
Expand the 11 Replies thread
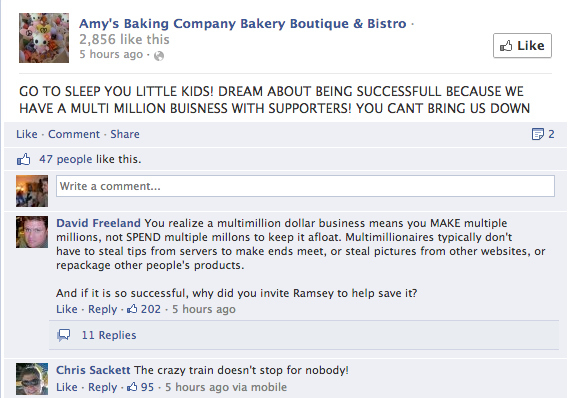point(109,335)
